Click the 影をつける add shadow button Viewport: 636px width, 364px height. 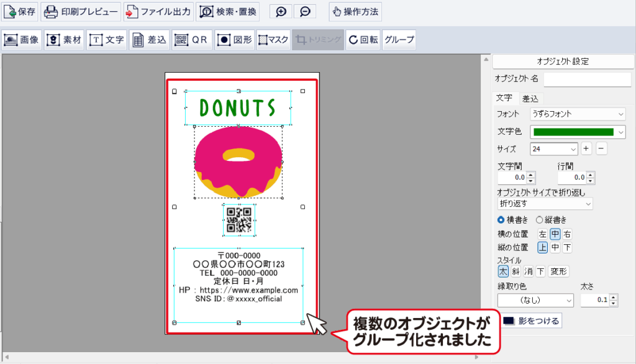(x=531, y=321)
